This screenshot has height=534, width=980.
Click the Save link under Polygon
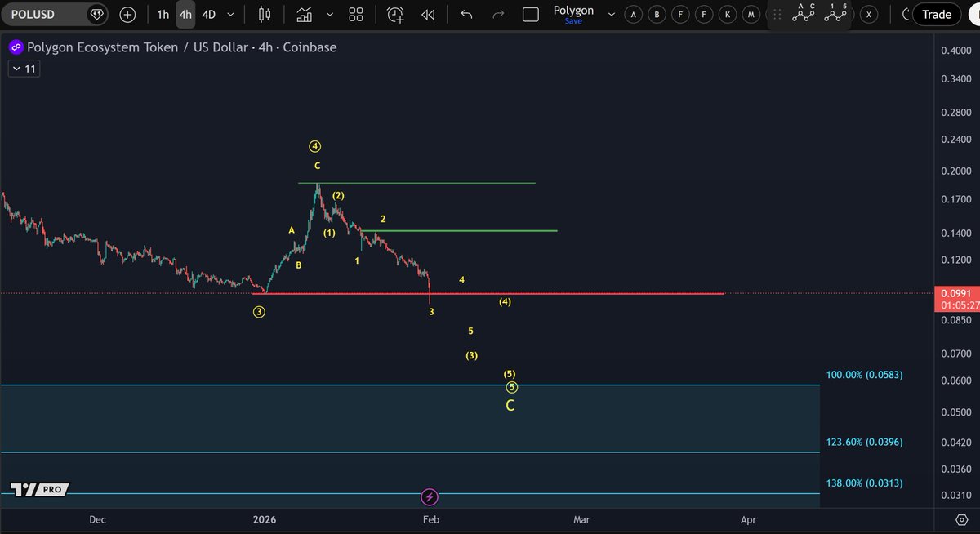click(x=573, y=21)
